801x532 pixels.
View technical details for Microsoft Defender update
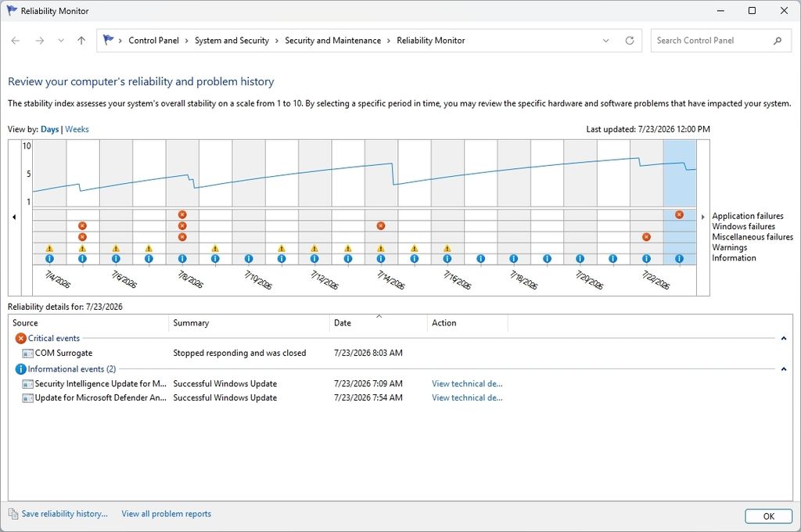467,397
